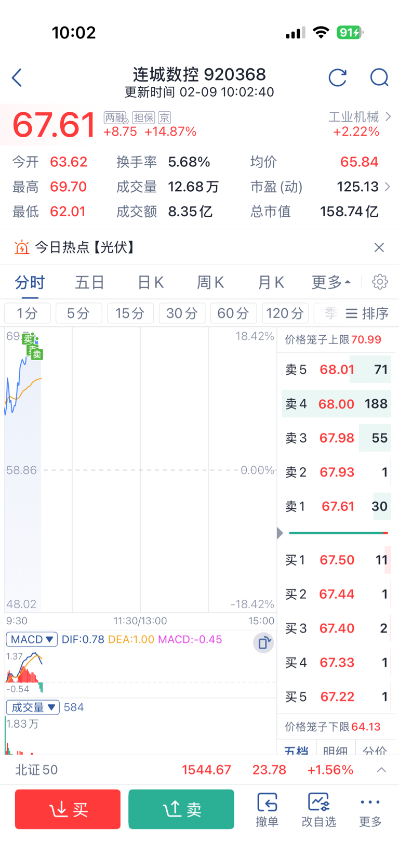
Task: Tap the rotate chart landscape icon
Action: pyautogui.click(x=263, y=643)
